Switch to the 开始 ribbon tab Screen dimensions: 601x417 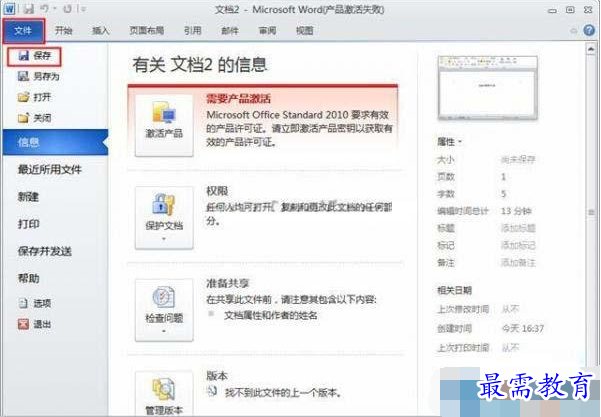(x=64, y=30)
